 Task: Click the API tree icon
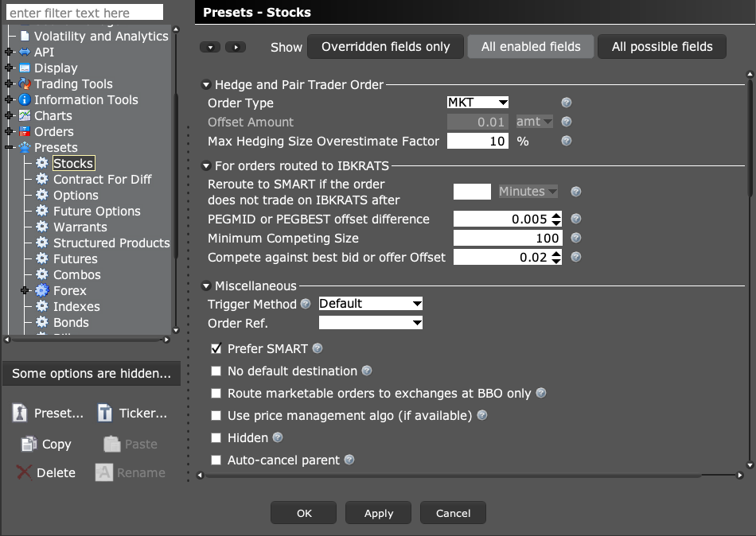(x=25, y=52)
